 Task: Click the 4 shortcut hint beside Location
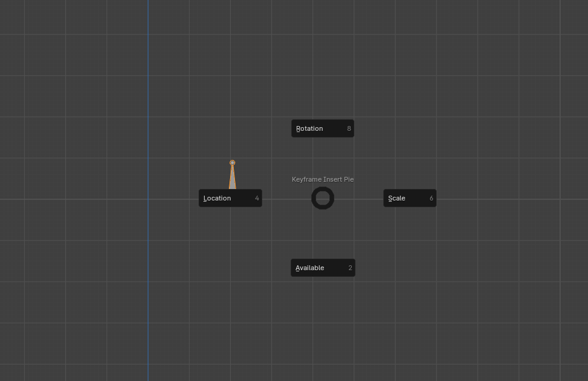pyautogui.click(x=257, y=198)
